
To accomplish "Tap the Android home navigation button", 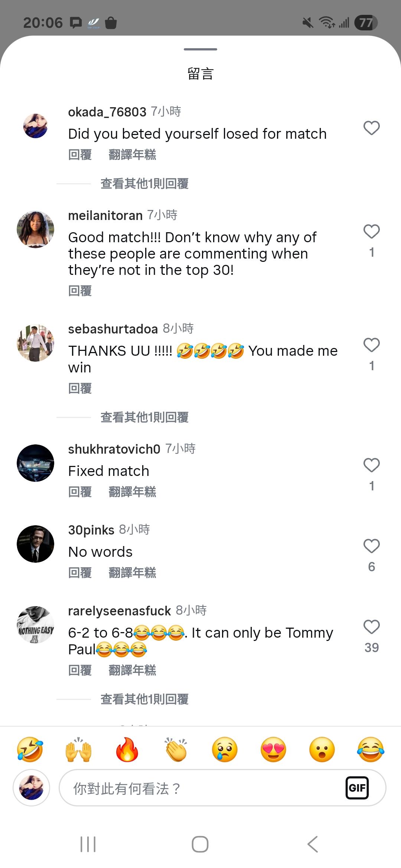I will 200,844.
